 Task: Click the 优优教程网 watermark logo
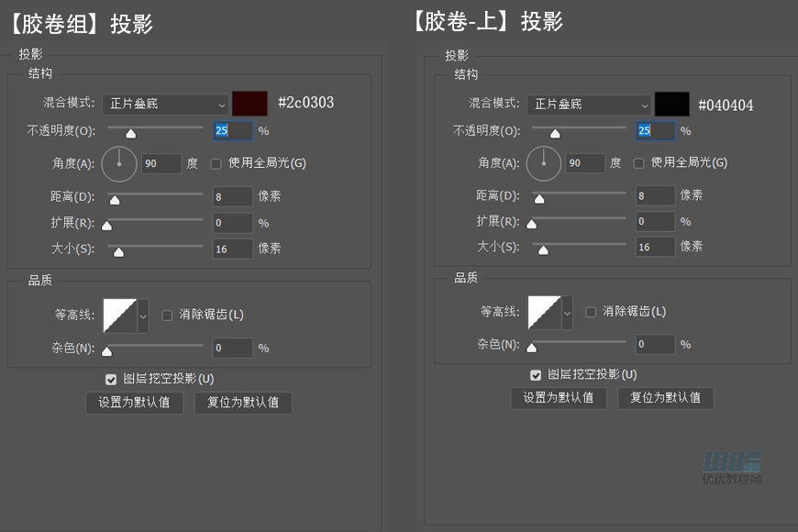click(734, 459)
